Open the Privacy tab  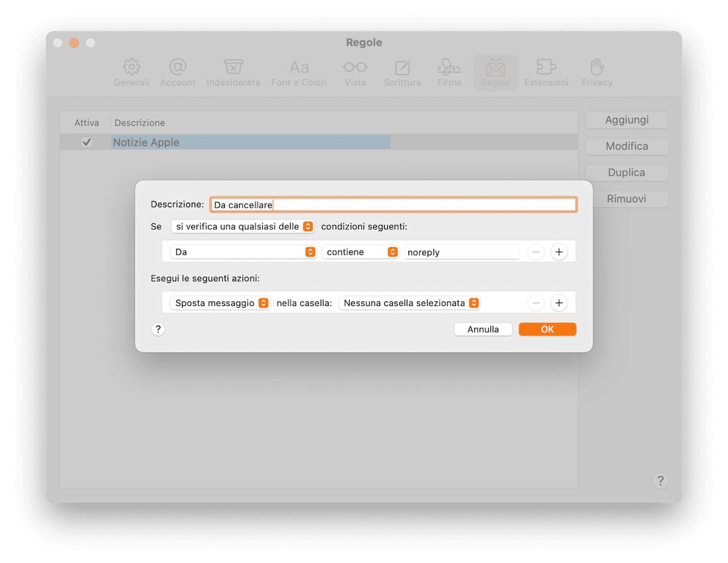click(597, 73)
